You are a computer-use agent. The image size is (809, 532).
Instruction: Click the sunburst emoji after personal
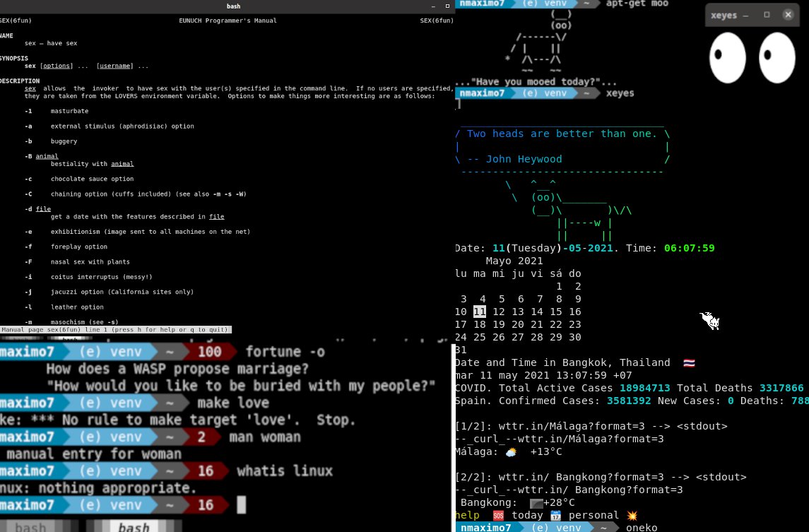pos(633,514)
